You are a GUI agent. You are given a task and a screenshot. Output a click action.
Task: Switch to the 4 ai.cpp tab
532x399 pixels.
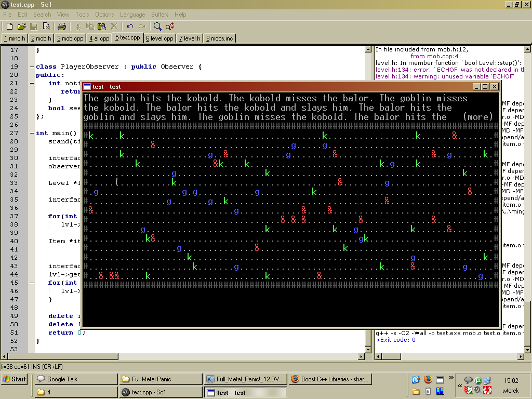(x=99, y=38)
